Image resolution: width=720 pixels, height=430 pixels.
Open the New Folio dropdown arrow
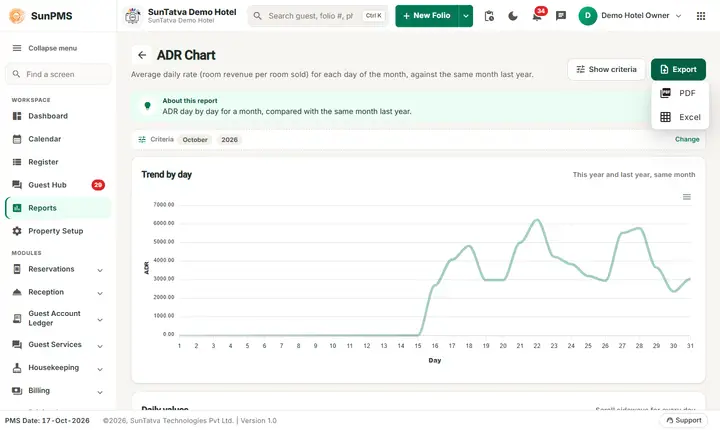click(x=466, y=16)
